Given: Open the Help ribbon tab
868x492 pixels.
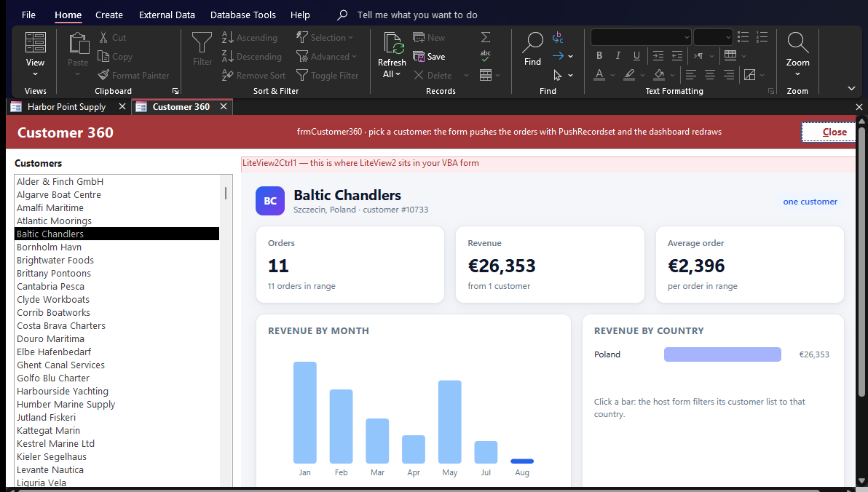Looking at the screenshot, I should click(x=300, y=15).
